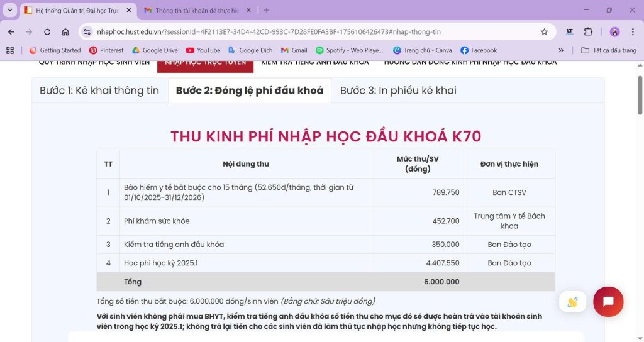Click the browser forward arrow
644x342 pixels.
pos(29,31)
